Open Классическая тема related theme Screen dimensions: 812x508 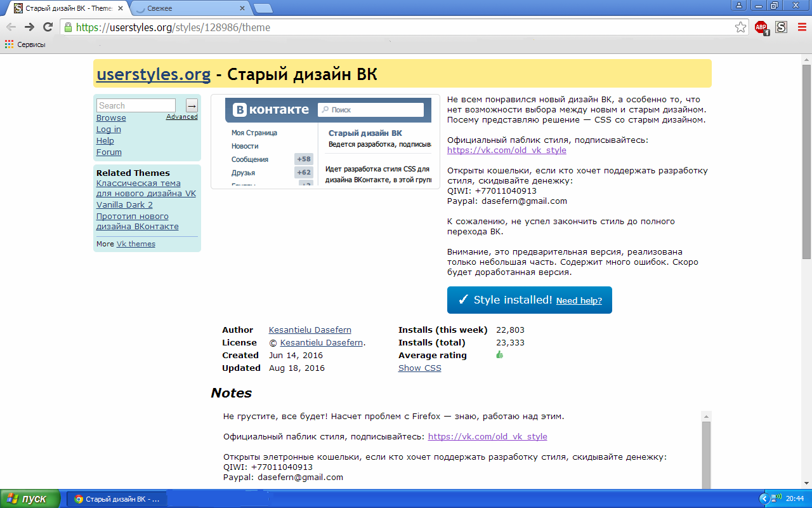146,189
